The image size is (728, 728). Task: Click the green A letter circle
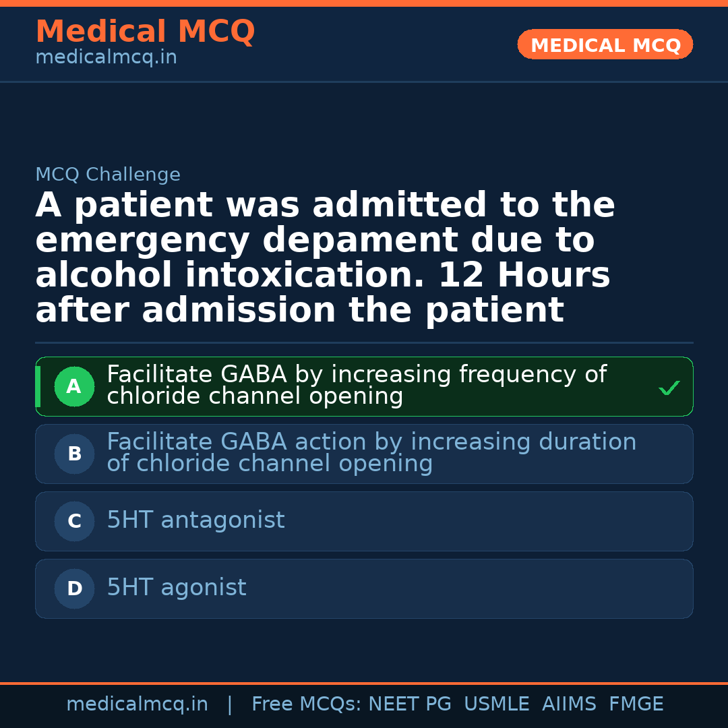(74, 387)
